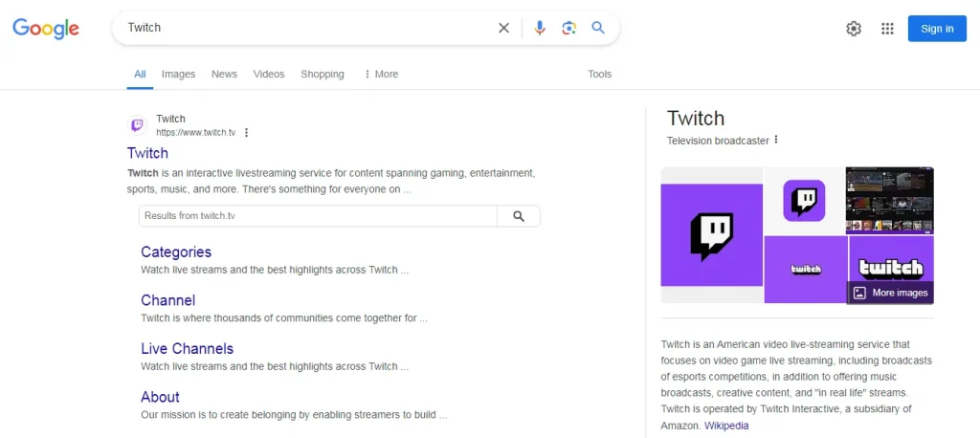Open the Tools options
The image size is (980, 438).
(x=599, y=75)
